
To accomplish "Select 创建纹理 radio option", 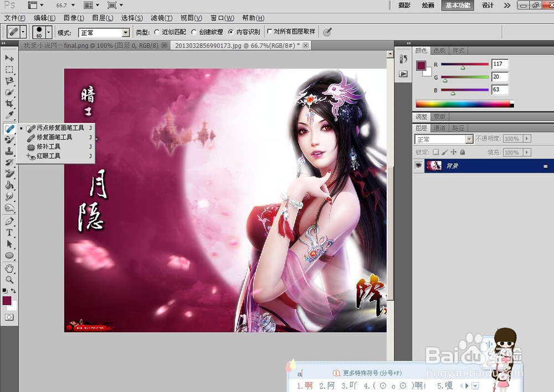I will (x=193, y=32).
